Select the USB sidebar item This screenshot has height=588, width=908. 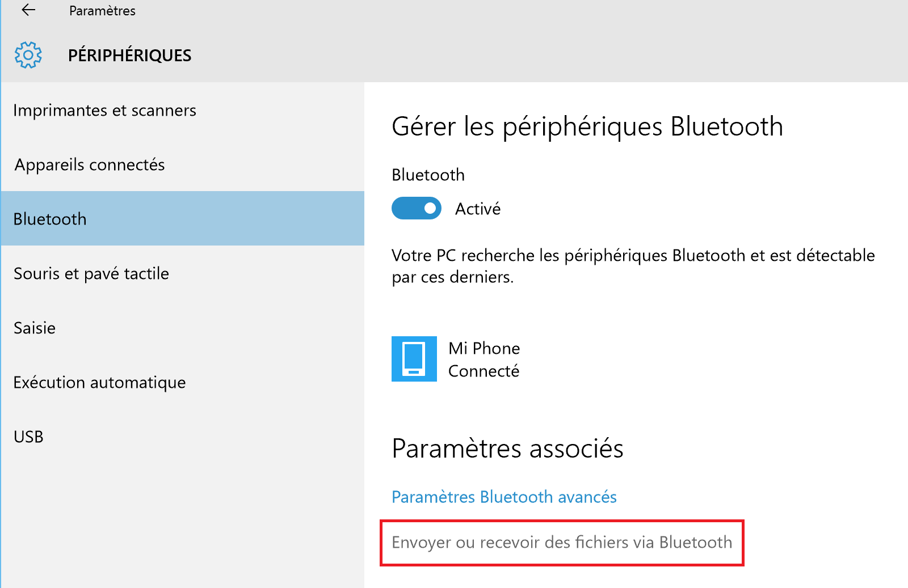click(x=28, y=437)
